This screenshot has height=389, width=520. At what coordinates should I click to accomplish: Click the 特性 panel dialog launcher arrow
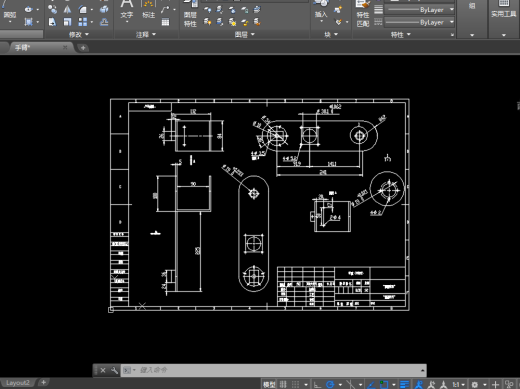pyautogui.click(x=452, y=35)
